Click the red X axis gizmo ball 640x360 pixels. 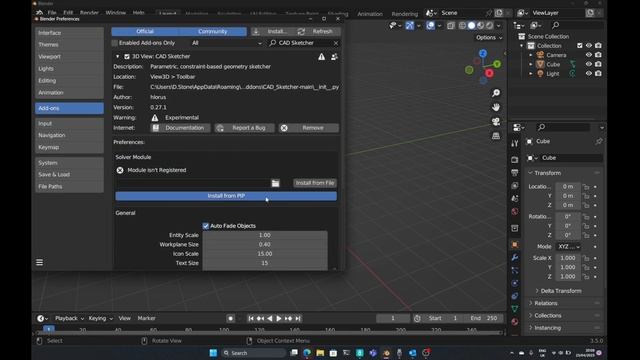[x=489, y=73]
